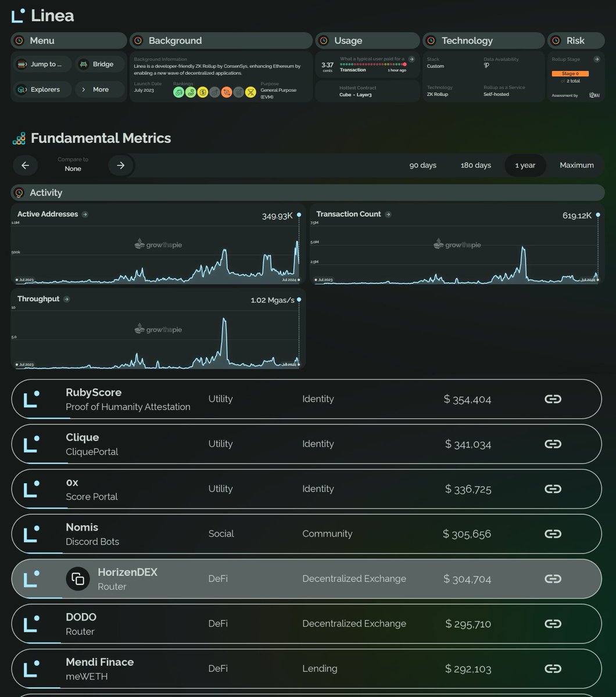616x697 pixels.
Task: Click the Linea logo at page top
Action: 19,16
